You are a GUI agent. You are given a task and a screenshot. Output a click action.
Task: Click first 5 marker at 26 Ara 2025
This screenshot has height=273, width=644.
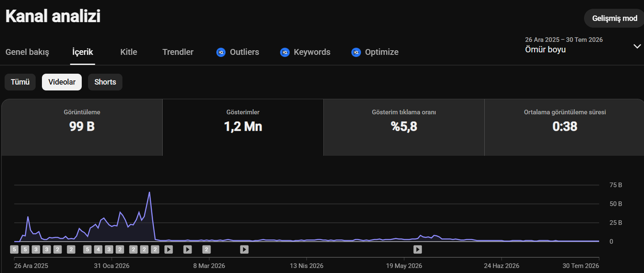14,250
